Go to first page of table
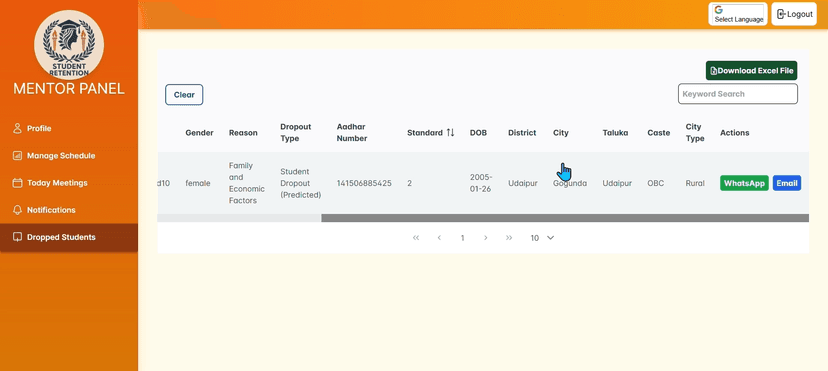This screenshot has width=828, height=371. tap(416, 238)
